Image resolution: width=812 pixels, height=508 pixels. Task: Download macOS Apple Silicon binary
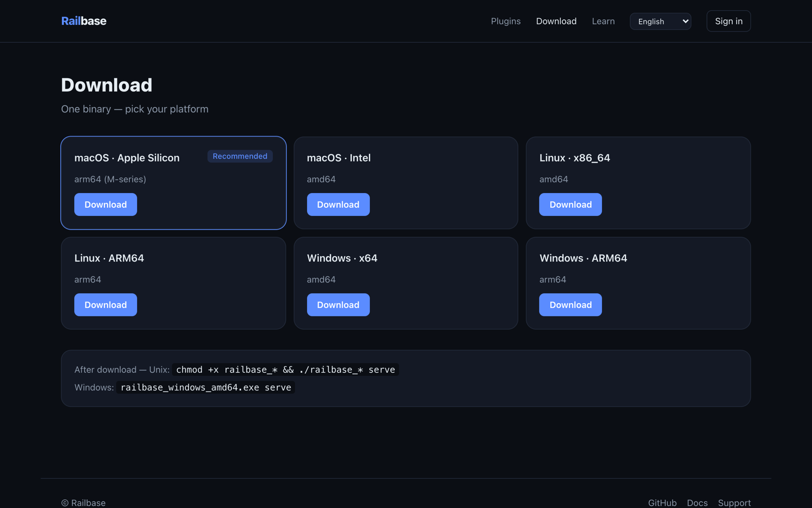[106, 204]
